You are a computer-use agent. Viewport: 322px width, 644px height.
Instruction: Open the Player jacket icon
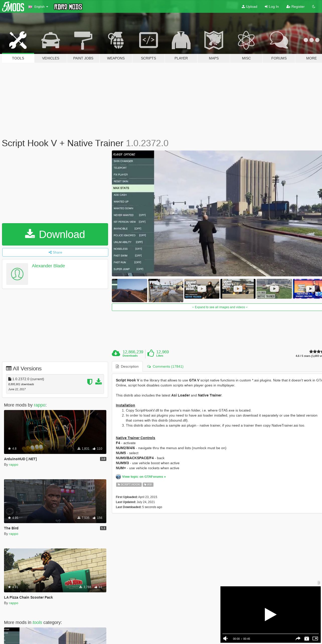tap(181, 40)
